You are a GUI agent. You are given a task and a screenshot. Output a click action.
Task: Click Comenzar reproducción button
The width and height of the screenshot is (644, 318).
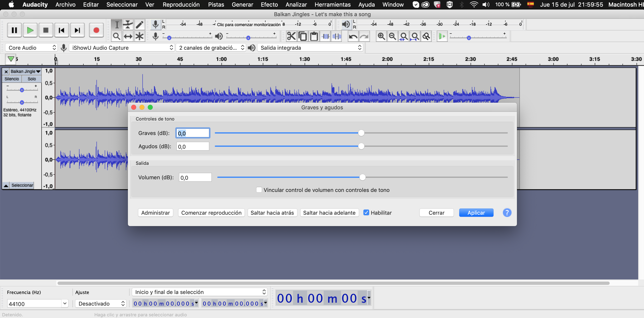(211, 213)
